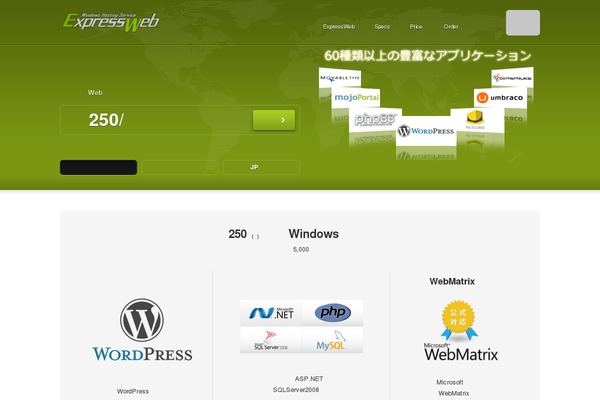The image size is (600, 400).
Task: Click the SQLServer2008 caption text
Action: point(296,390)
